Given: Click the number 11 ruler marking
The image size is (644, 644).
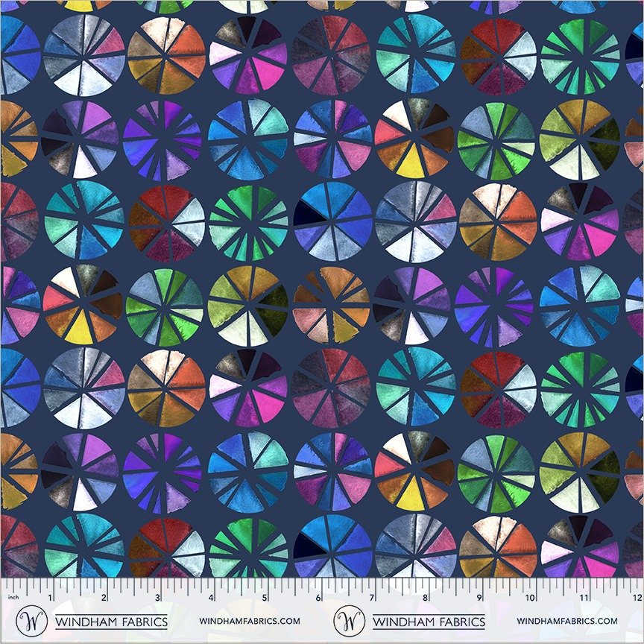Looking at the screenshot, I should click(584, 598).
